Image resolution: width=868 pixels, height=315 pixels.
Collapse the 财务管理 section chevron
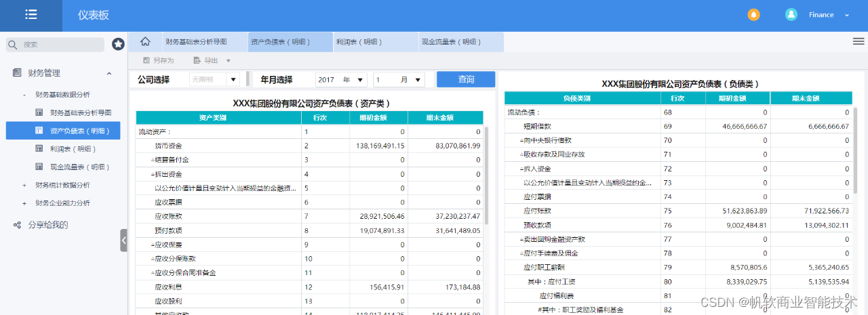pyautogui.click(x=109, y=73)
